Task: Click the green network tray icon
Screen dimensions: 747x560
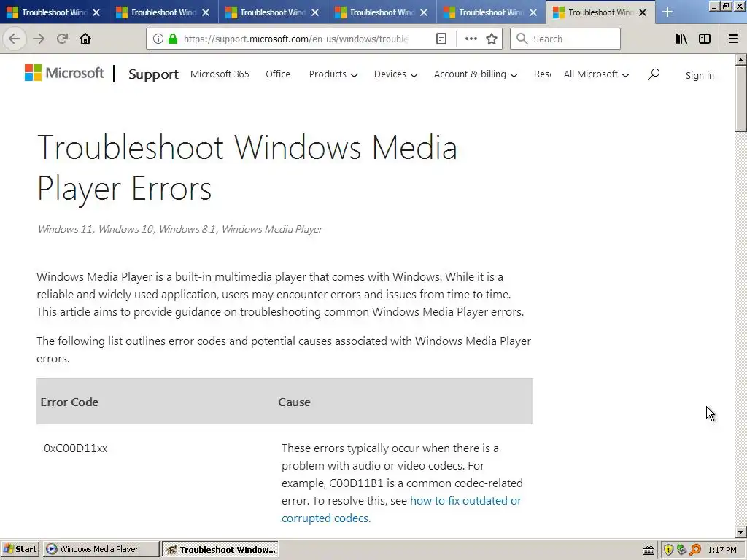Action: click(682, 550)
